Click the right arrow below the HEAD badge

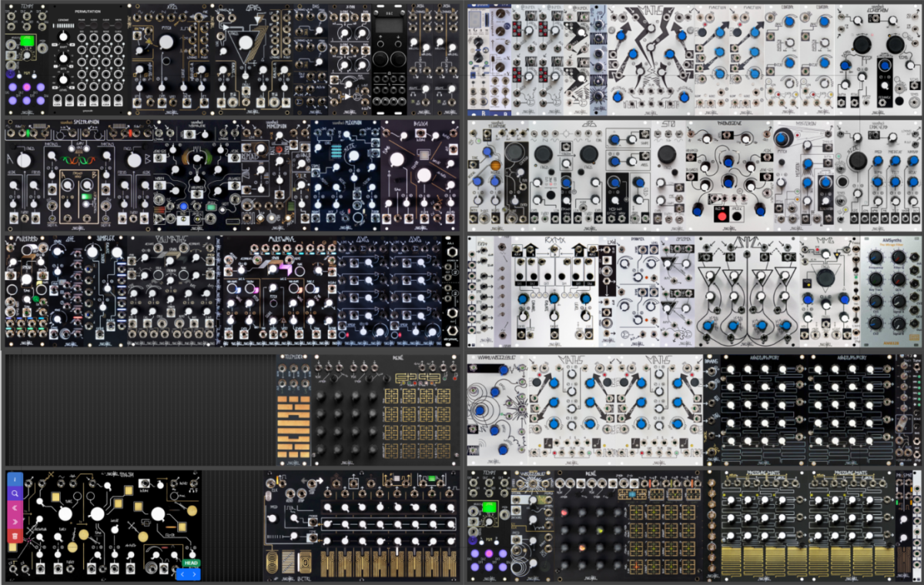pos(194,573)
